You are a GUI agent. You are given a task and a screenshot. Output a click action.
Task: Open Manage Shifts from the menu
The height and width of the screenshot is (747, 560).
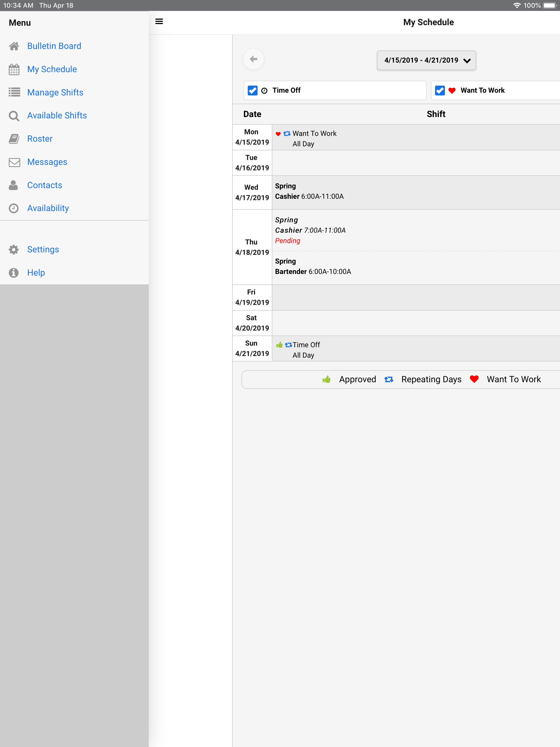click(x=55, y=92)
